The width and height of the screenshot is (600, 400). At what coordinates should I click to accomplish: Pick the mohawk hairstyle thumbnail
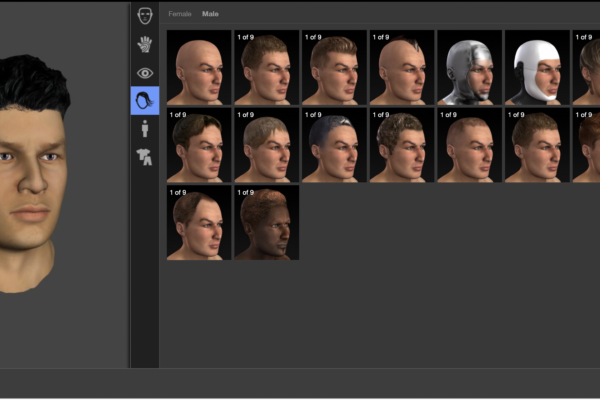[x=402, y=67]
